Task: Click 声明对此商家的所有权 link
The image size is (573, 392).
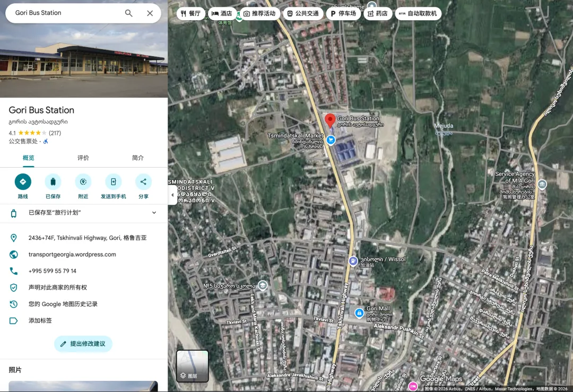Action: (x=58, y=288)
